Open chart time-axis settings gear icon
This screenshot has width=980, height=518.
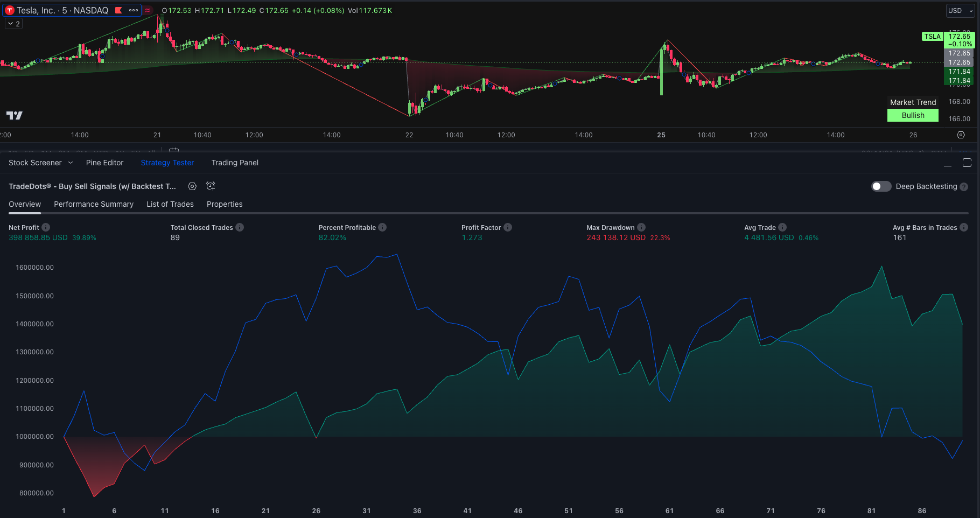pyautogui.click(x=961, y=135)
